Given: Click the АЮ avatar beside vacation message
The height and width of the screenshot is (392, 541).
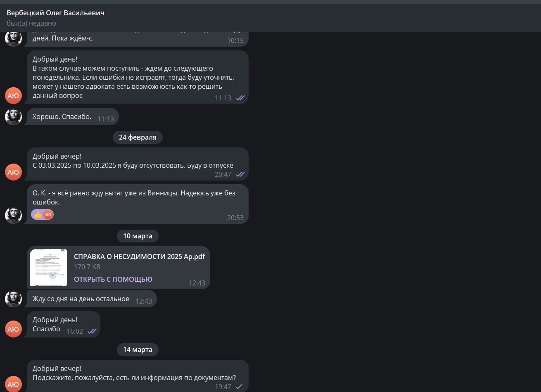Looking at the screenshot, I should pyautogui.click(x=13, y=172).
